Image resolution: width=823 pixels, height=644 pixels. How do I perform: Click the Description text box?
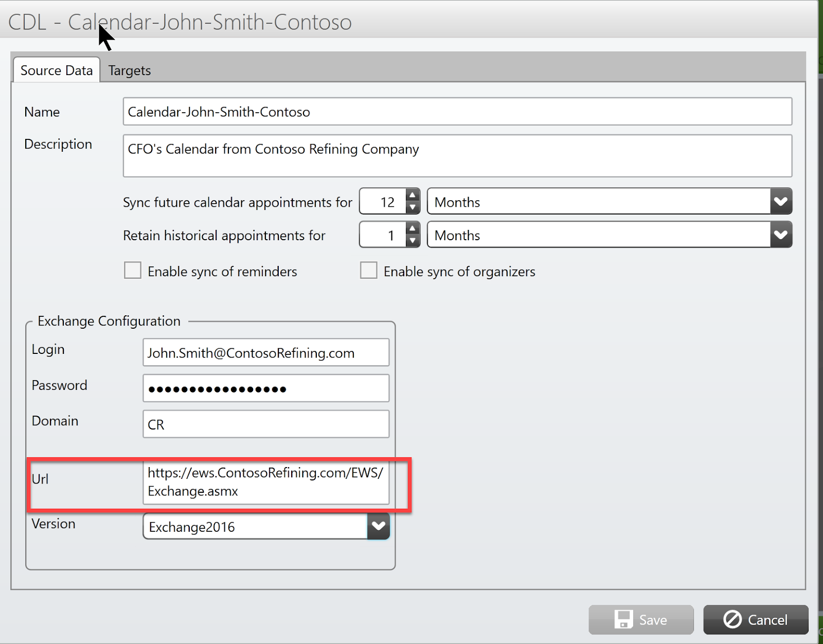pyautogui.click(x=457, y=156)
